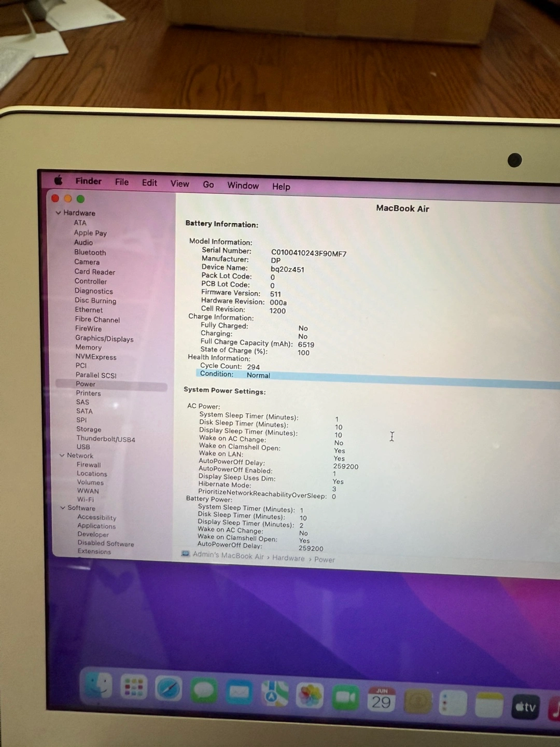Open the Apple menu

(x=58, y=180)
